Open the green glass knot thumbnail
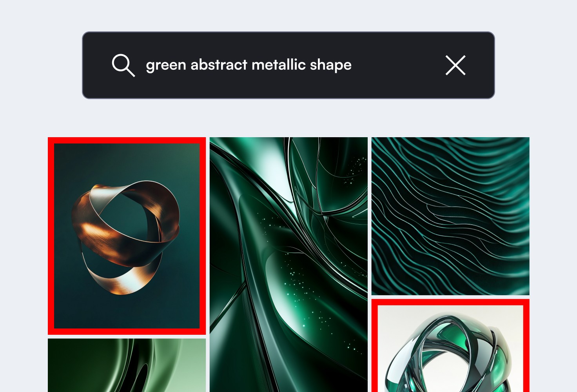This screenshot has width=577, height=392. point(450,346)
